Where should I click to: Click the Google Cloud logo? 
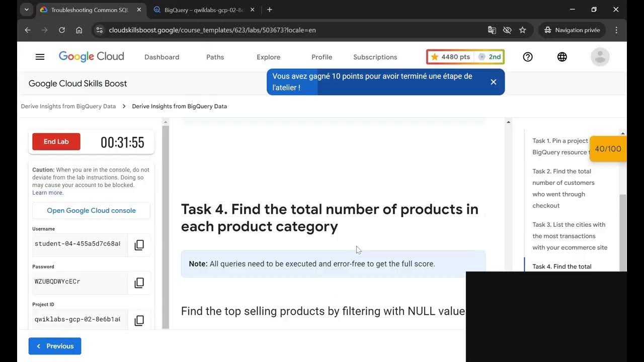pos(91,56)
